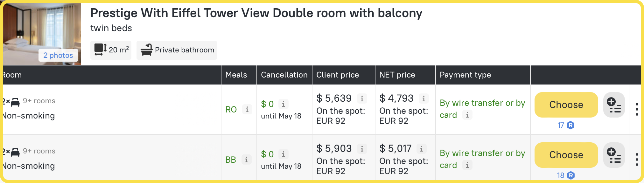Screen dimensions: 644x183
Task: Open three-dot menu for RO rate
Action: pyautogui.click(x=637, y=109)
